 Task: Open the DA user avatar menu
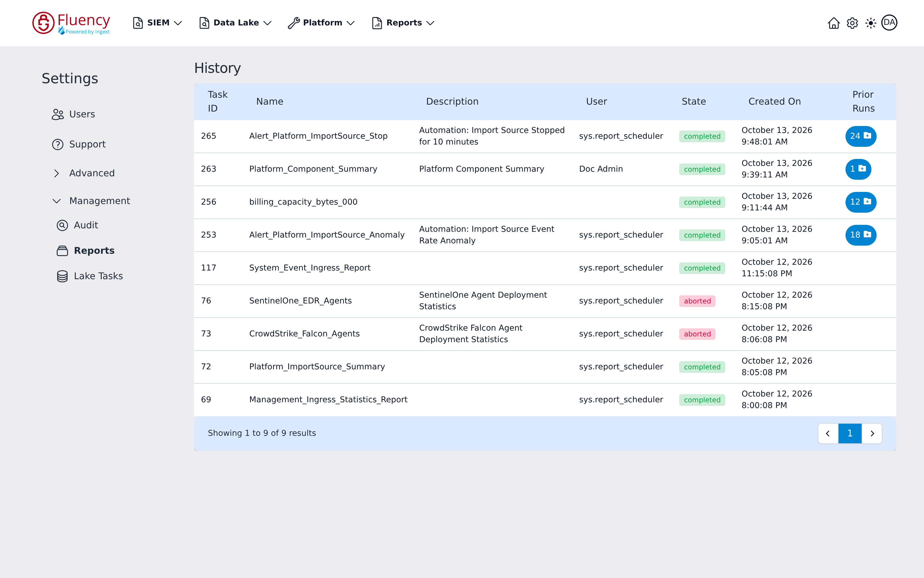(x=889, y=23)
